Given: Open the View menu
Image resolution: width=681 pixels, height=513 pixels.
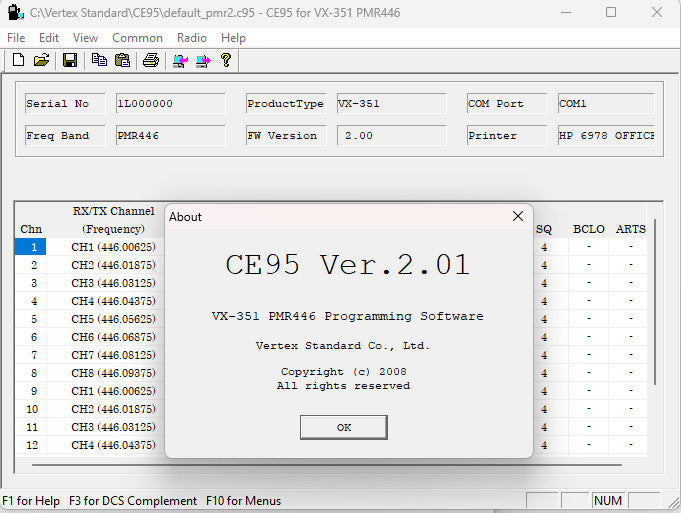Looking at the screenshot, I should coord(85,38).
